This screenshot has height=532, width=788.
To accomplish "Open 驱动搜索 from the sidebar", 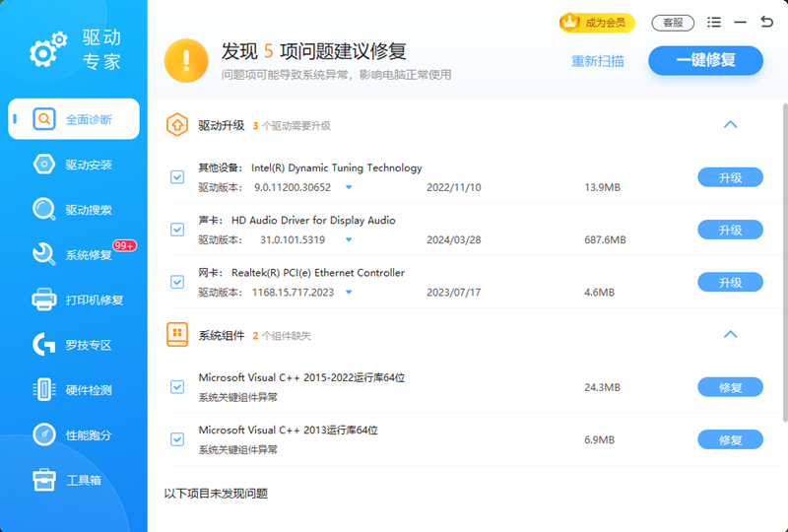I will tap(74, 210).
